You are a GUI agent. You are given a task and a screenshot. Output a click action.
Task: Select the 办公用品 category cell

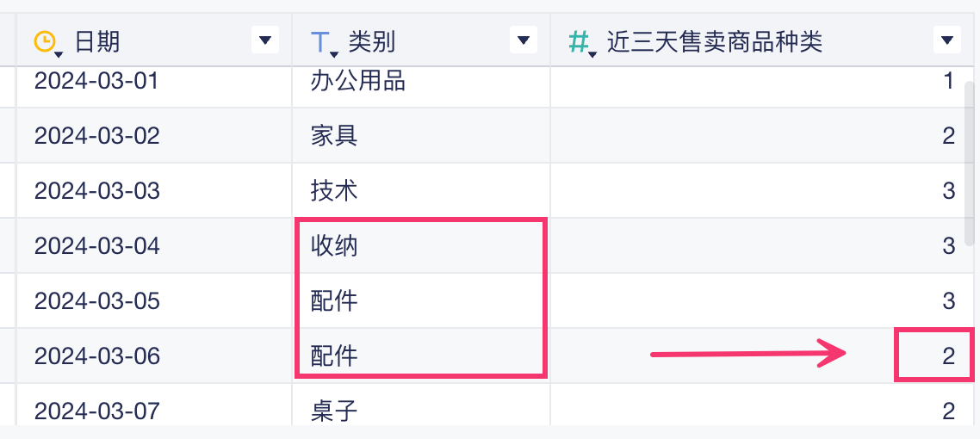[357, 82]
